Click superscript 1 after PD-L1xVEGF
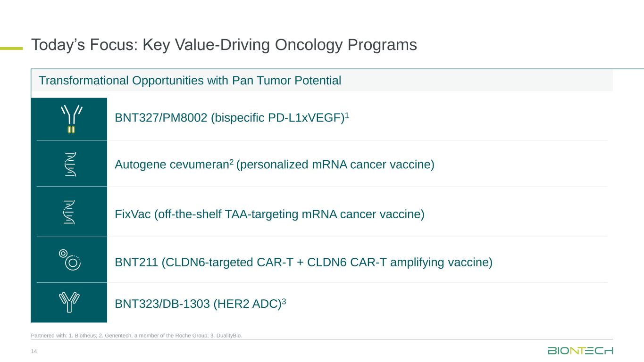 [347, 115]
